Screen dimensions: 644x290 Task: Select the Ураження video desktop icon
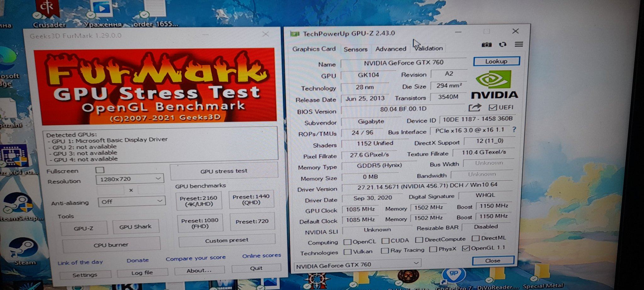(103, 14)
